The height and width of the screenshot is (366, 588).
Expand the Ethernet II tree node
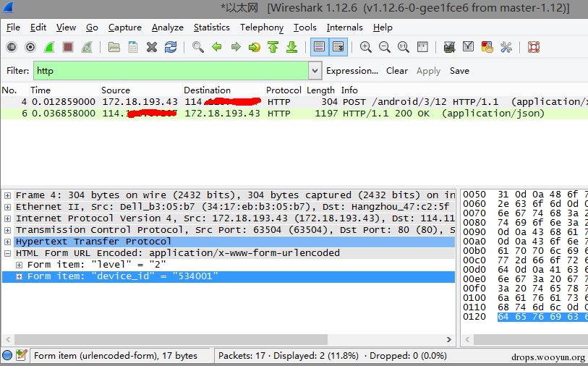tap(7, 208)
